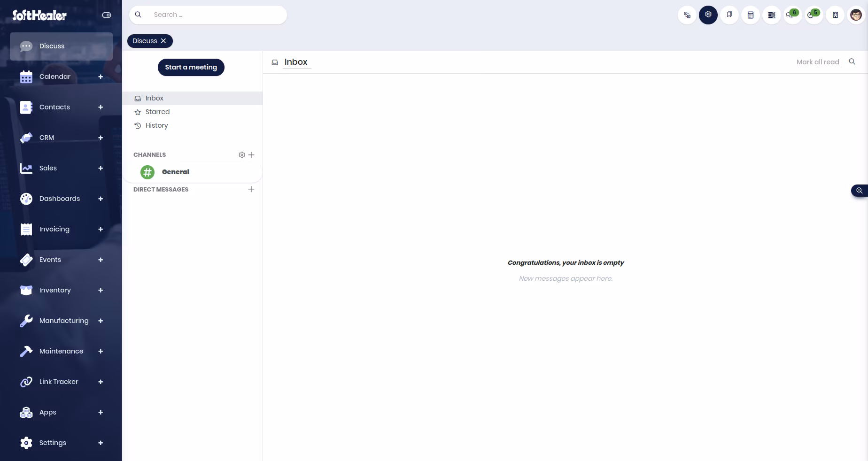The image size is (868, 461).
Task: Expand the Link Tracker plus button
Action: [101, 382]
